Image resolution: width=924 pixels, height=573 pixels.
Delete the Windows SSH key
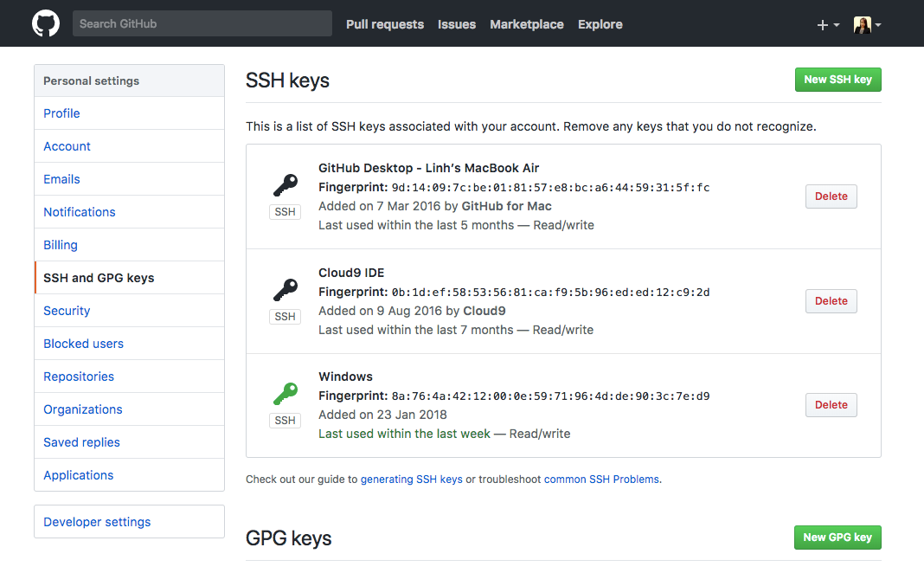pyautogui.click(x=831, y=405)
